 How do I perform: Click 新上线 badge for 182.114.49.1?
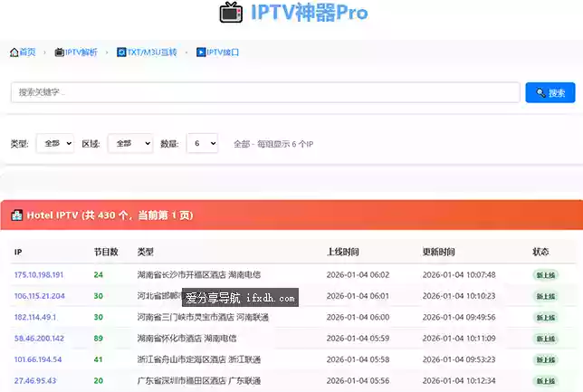tap(545, 318)
